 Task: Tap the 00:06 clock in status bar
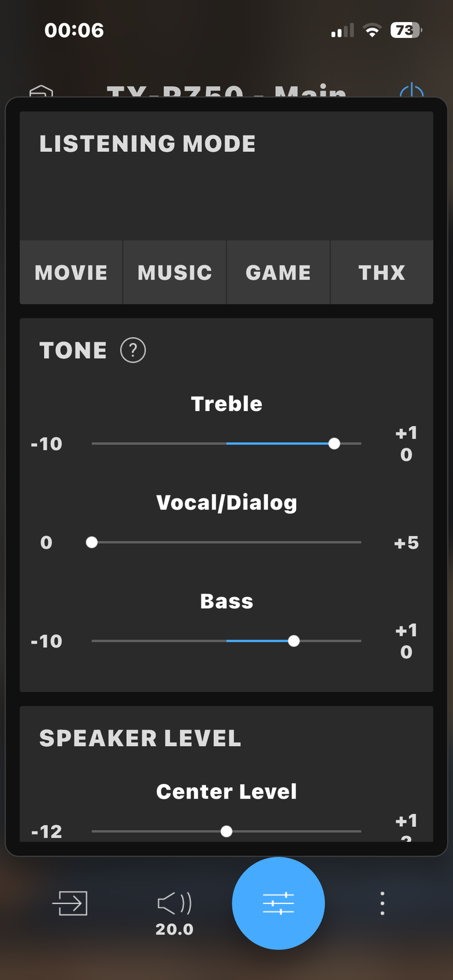74,31
